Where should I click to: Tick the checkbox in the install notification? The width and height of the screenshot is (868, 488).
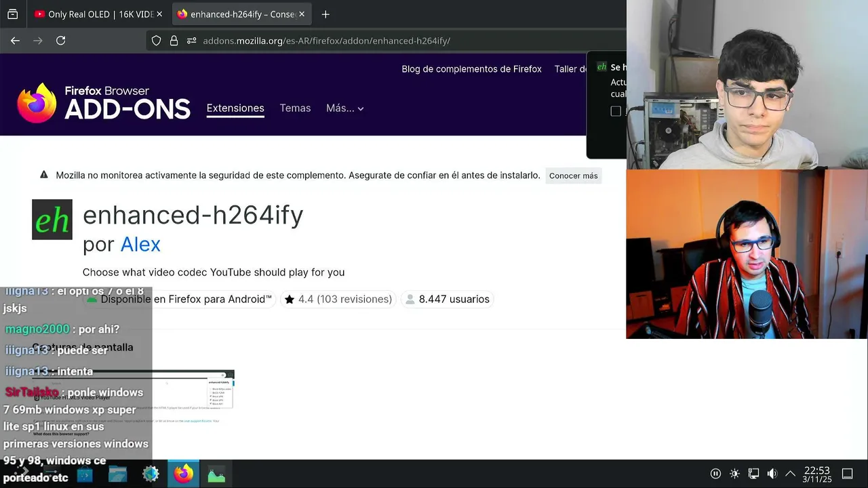616,111
